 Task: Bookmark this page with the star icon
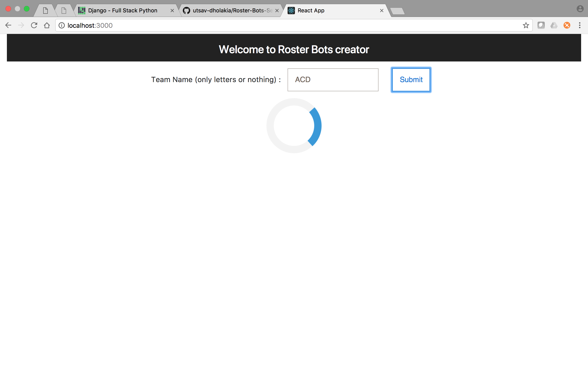pos(526,25)
